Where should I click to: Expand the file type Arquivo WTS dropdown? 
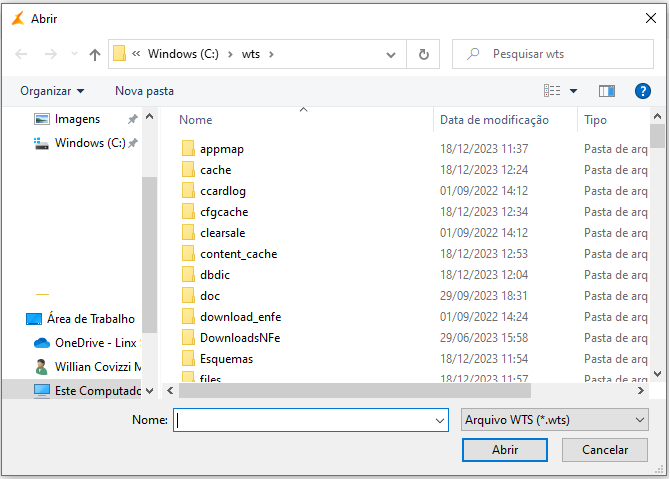[640, 421]
